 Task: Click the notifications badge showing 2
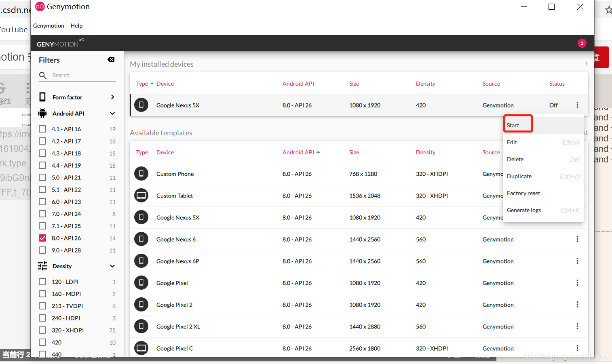click(x=582, y=43)
